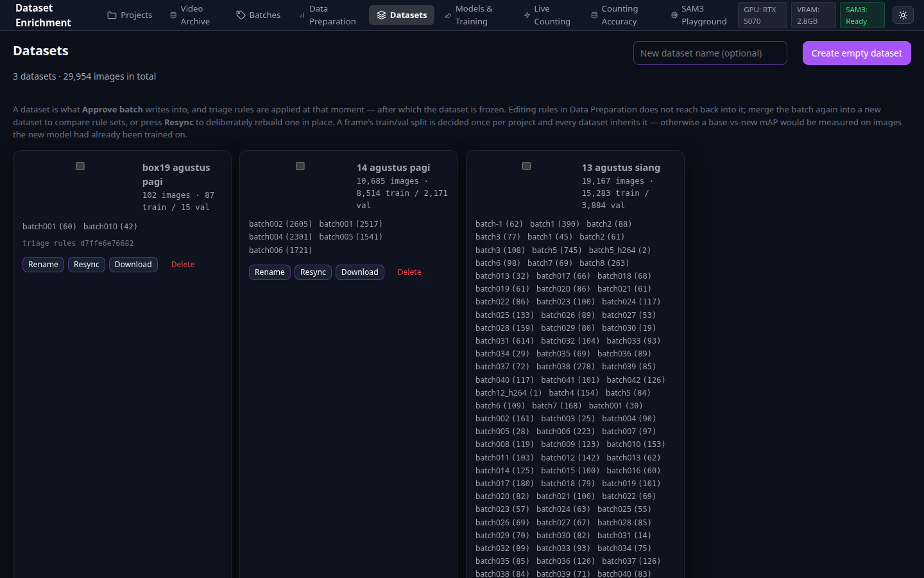Tick the 13 agustus siang checkbox
The image size is (924, 578).
[x=527, y=166]
